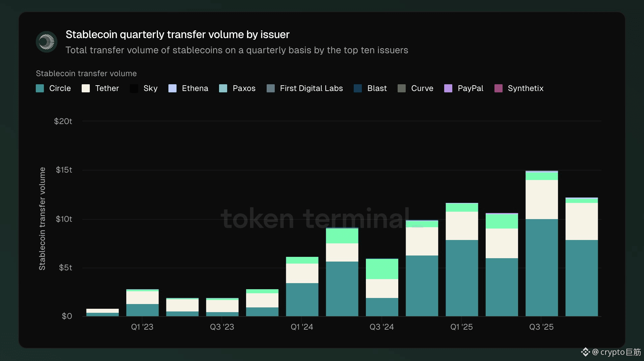644x361 pixels.
Task: Click the Curve gray legend swatch
Action: (402, 88)
